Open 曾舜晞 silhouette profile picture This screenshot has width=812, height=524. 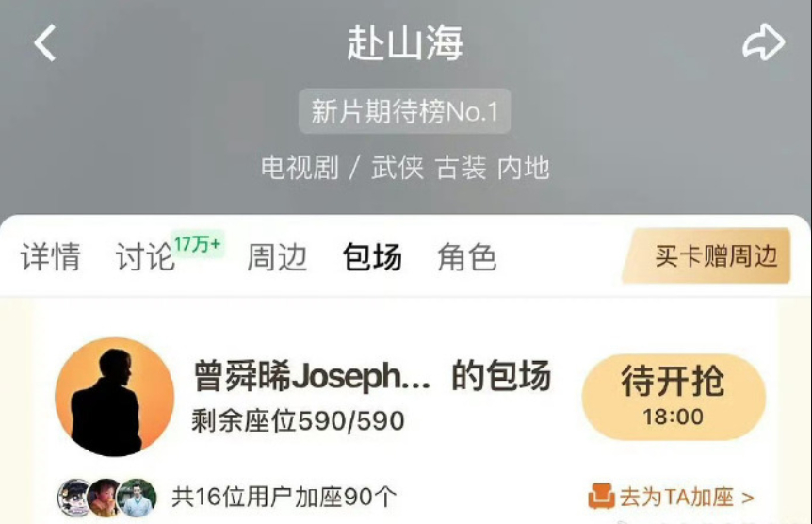tap(114, 397)
